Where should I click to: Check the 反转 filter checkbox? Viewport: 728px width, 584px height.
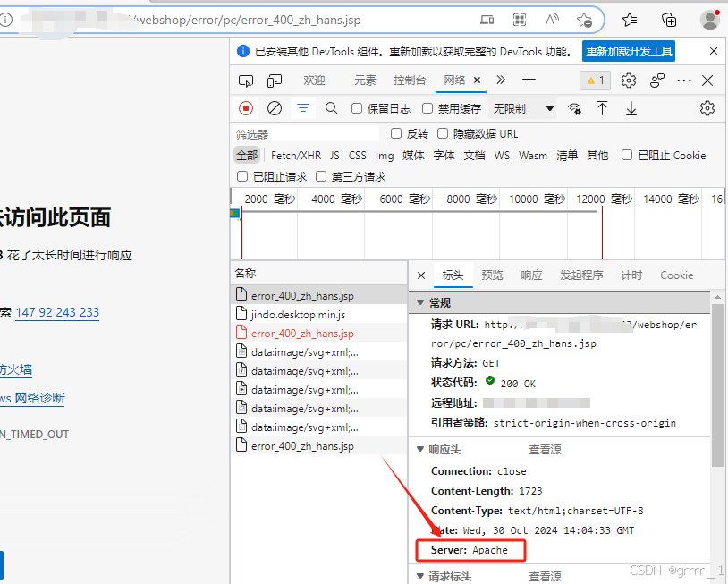pyautogui.click(x=396, y=133)
